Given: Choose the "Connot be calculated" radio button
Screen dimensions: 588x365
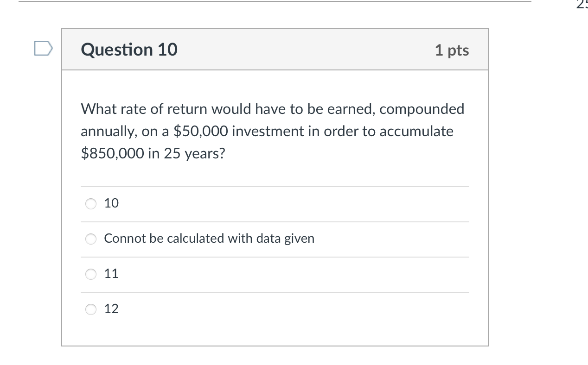Looking at the screenshot, I should pos(91,239).
